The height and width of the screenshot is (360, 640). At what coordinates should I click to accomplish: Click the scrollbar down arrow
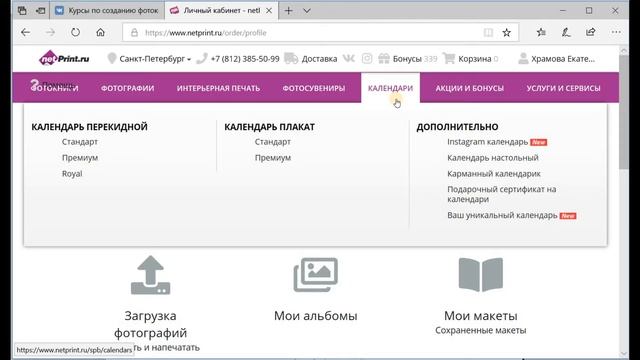click(x=624, y=353)
